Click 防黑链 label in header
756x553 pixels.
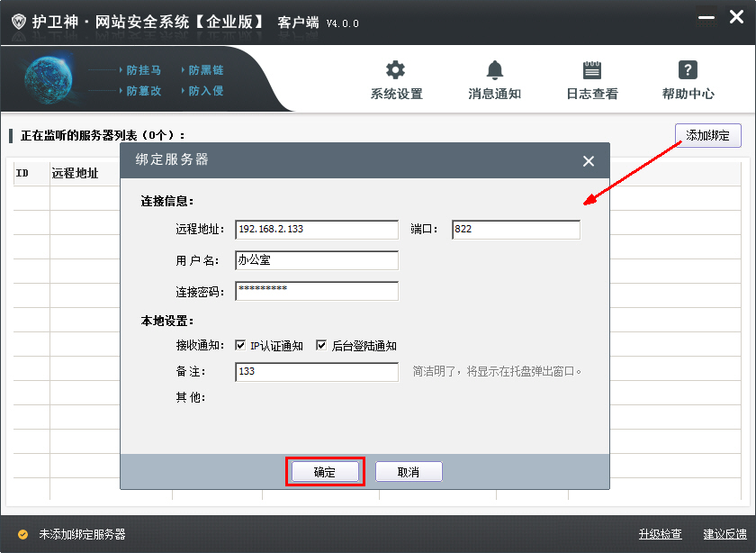pyautogui.click(x=206, y=70)
